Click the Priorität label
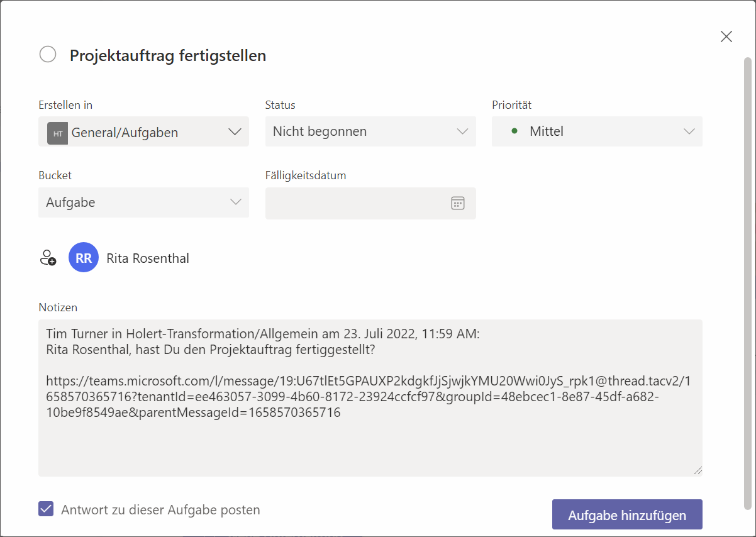Screen dimensions: 756x537 click(512, 105)
